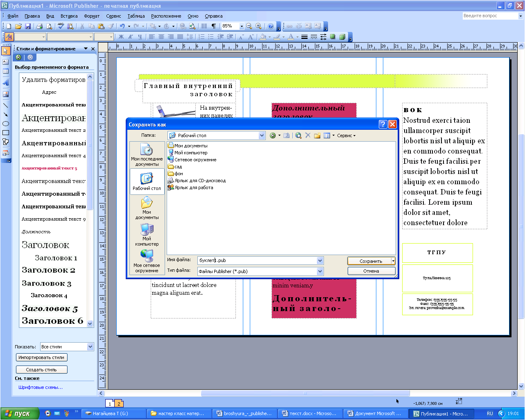Toggle Underline (Ч) formatting
The height and width of the screenshot is (420, 525).
pyautogui.click(x=140, y=37)
